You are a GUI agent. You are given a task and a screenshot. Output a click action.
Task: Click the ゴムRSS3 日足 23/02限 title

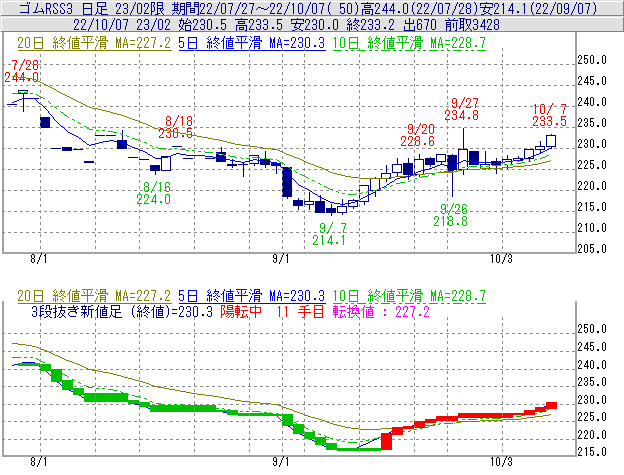[x=92, y=8]
